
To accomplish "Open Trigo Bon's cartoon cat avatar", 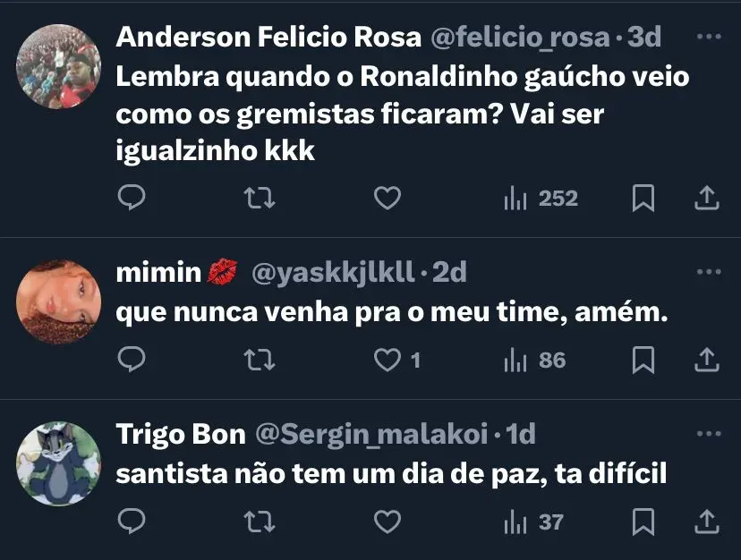I will point(58,463).
